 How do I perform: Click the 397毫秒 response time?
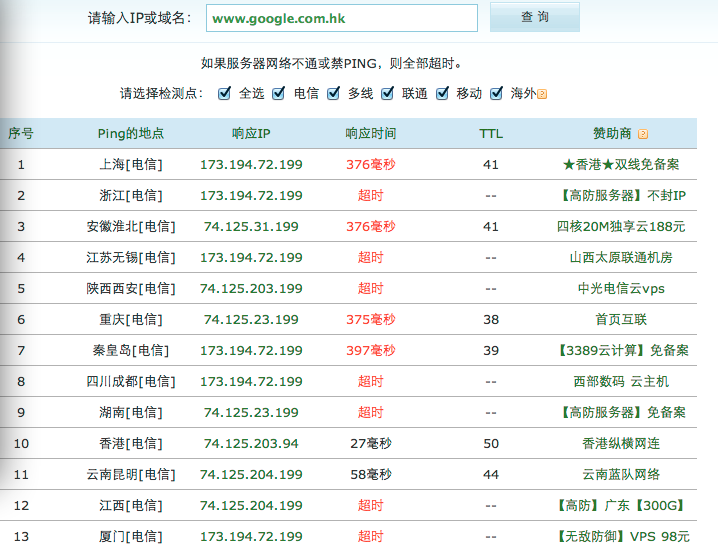pos(370,351)
